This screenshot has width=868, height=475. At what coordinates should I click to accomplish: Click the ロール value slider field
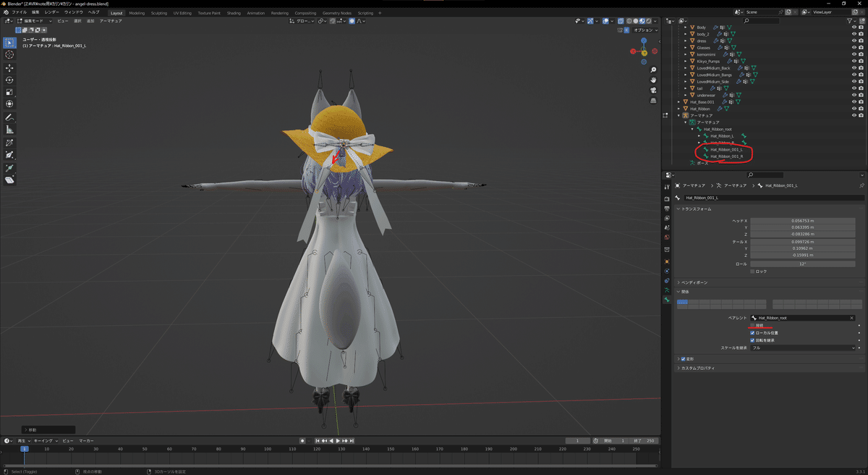click(803, 264)
